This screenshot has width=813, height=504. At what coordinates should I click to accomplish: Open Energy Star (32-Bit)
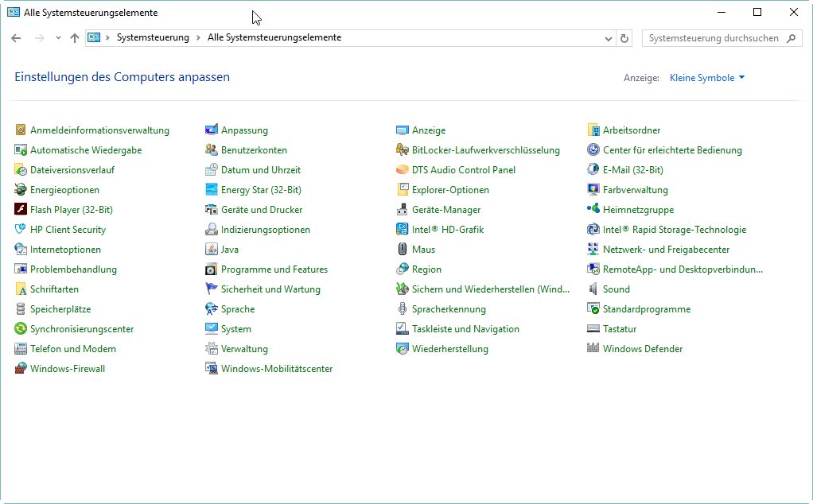pyautogui.click(x=261, y=189)
